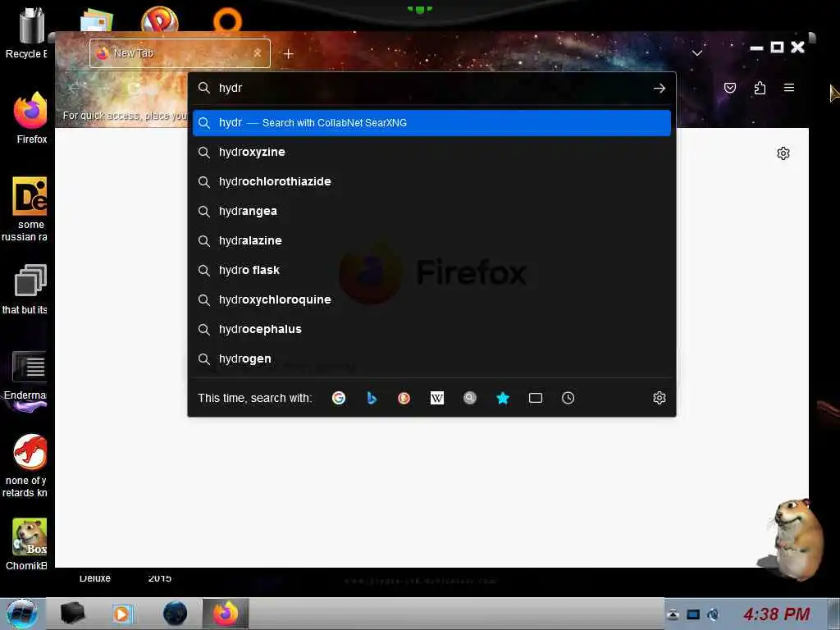
Task: Open search settings gear in the dropdown
Action: [660, 398]
